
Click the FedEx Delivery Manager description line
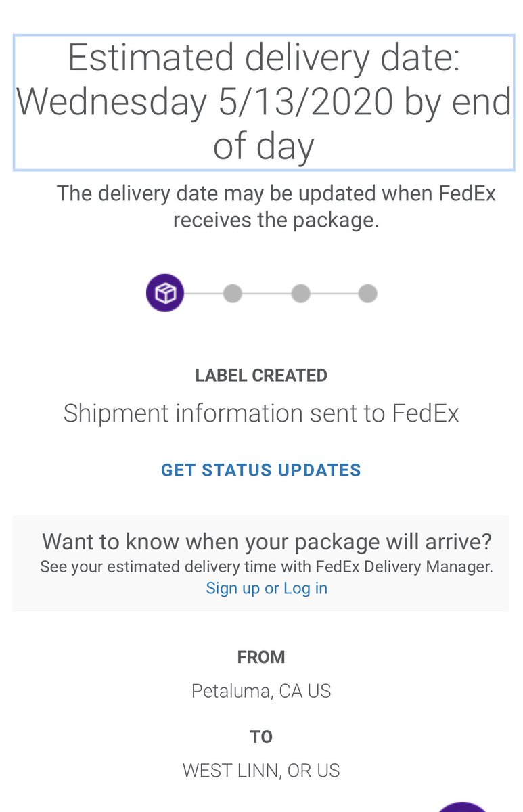267,566
